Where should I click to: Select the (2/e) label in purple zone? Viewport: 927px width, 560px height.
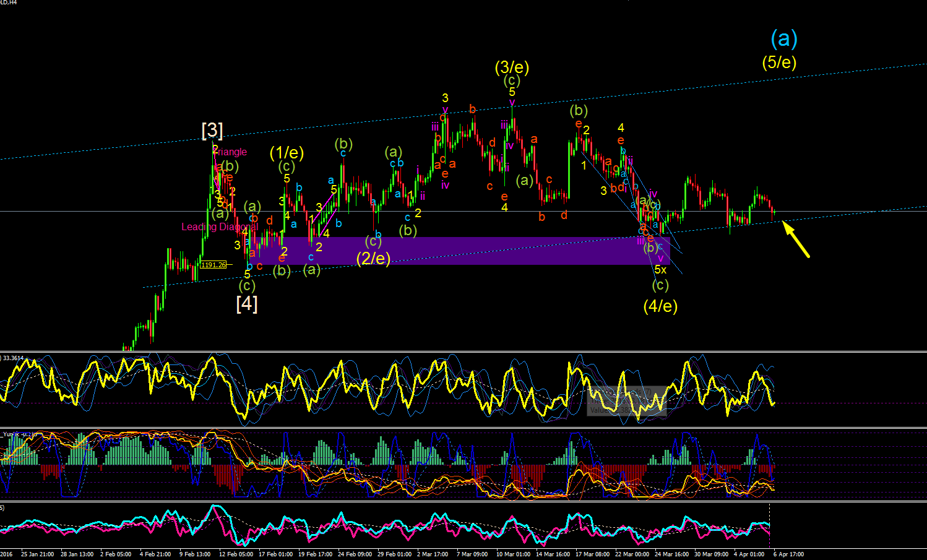pyautogui.click(x=373, y=258)
